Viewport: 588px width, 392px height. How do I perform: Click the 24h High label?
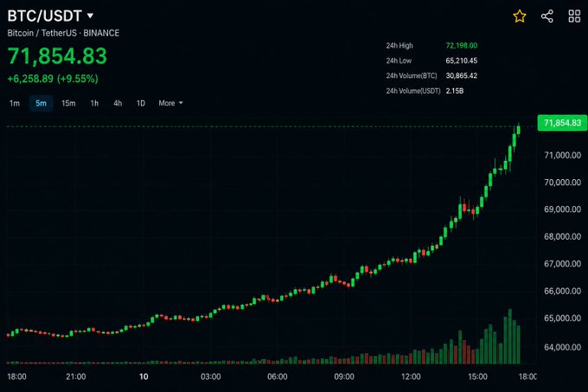399,45
